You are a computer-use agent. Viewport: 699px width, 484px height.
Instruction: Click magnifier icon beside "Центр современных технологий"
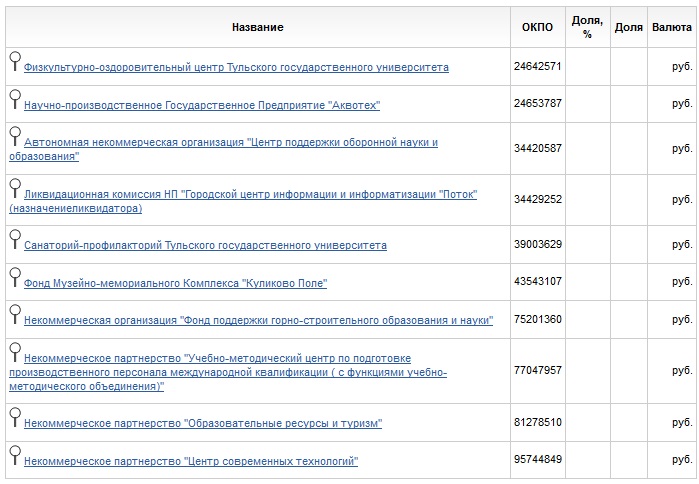(14, 454)
